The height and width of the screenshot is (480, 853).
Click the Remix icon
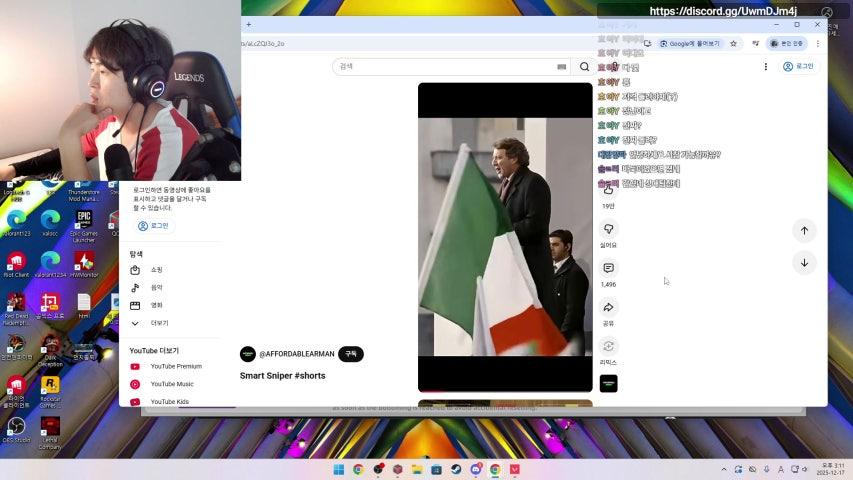tap(608, 346)
